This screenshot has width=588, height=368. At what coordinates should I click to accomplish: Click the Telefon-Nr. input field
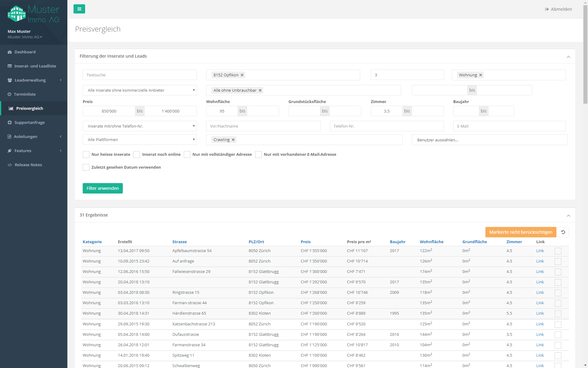pos(387,126)
